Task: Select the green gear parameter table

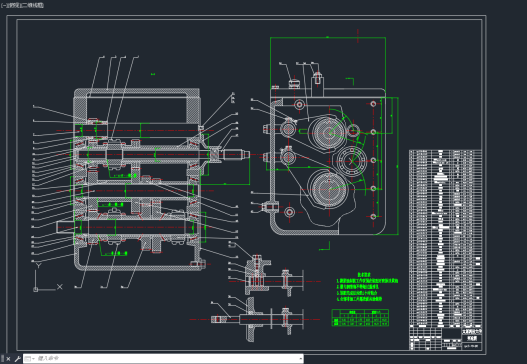Action: tap(360, 318)
